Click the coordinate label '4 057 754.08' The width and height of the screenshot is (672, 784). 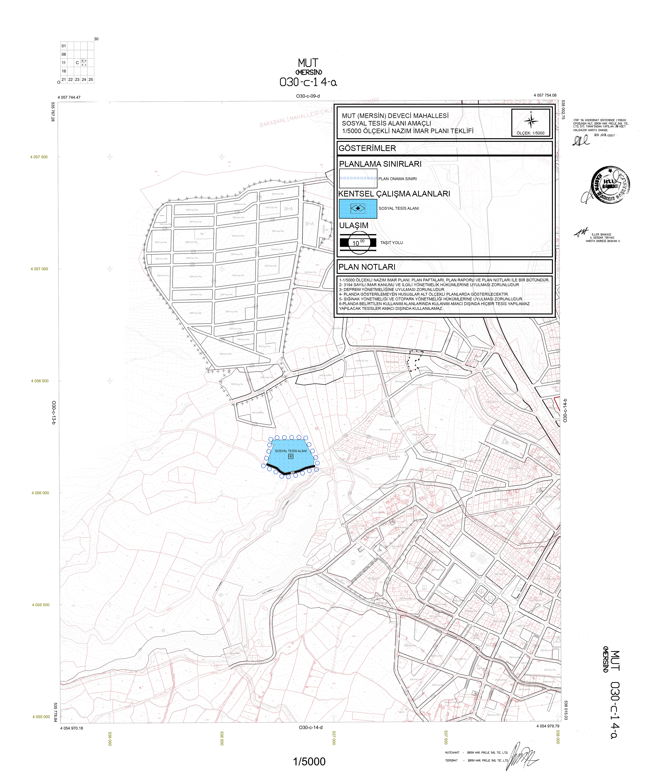pyautogui.click(x=545, y=95)
